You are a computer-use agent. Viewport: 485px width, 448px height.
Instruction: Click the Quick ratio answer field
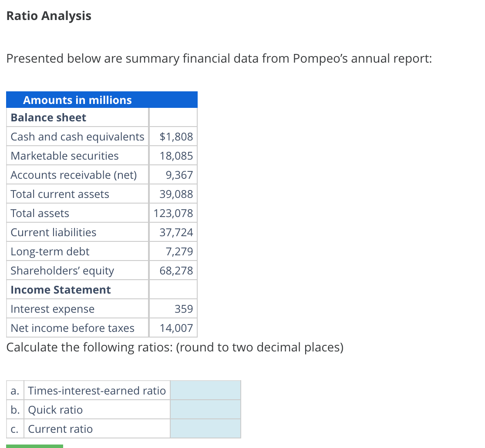[205, 410]
